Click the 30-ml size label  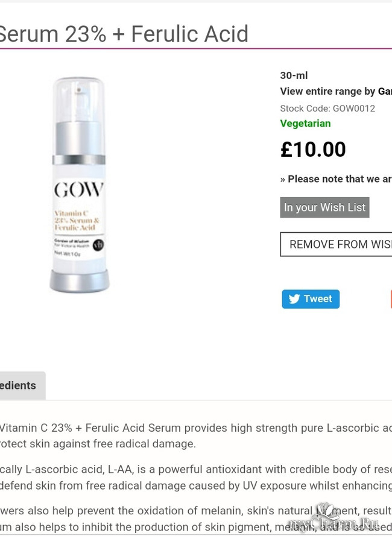(294, 75)
